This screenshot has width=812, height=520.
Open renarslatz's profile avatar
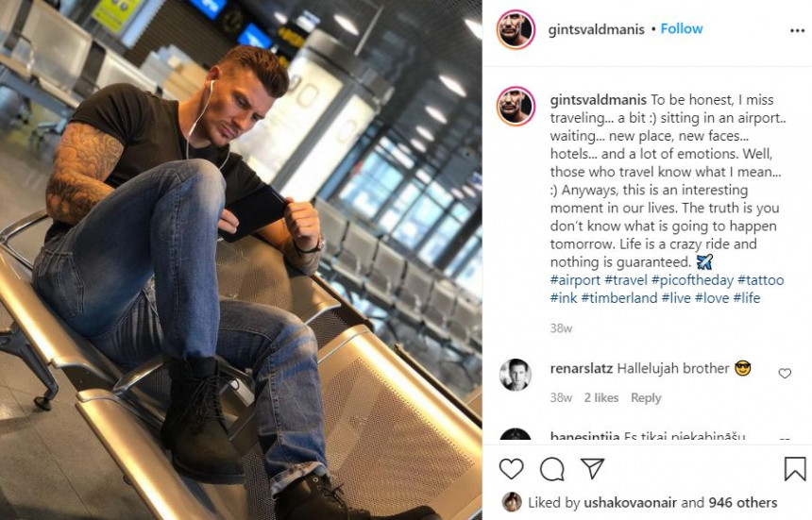pyautogui.click(x=516, y=375)
